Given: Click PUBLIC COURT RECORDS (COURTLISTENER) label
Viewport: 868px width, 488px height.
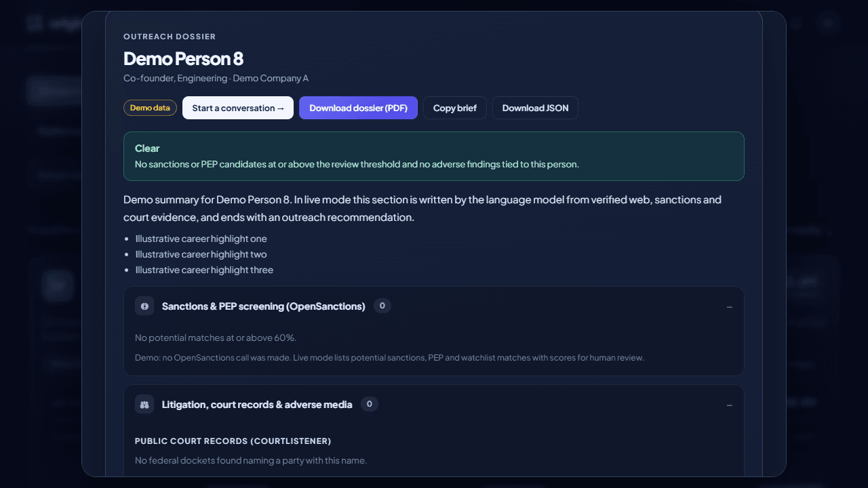Looking at the screenshot, I should point(233,441).
